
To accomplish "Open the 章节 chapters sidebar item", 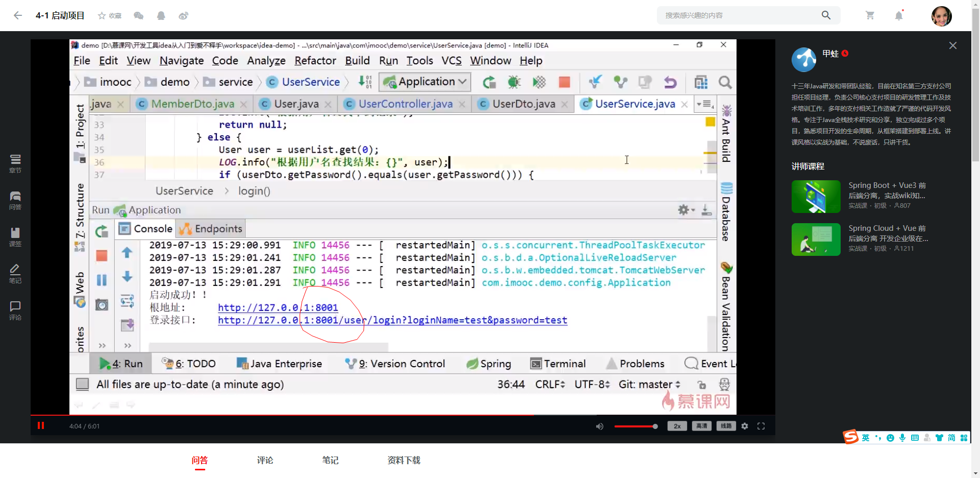I will (x=15, y=163).
